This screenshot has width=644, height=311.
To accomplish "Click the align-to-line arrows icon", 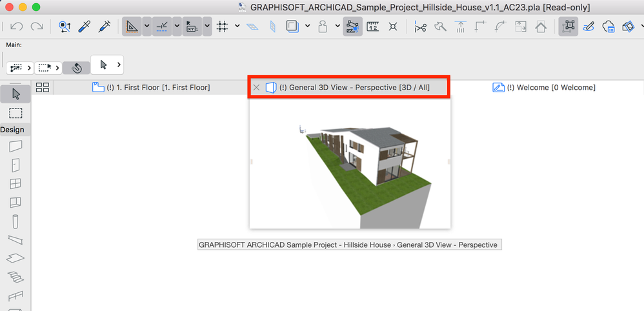I will tap(461, 26).
